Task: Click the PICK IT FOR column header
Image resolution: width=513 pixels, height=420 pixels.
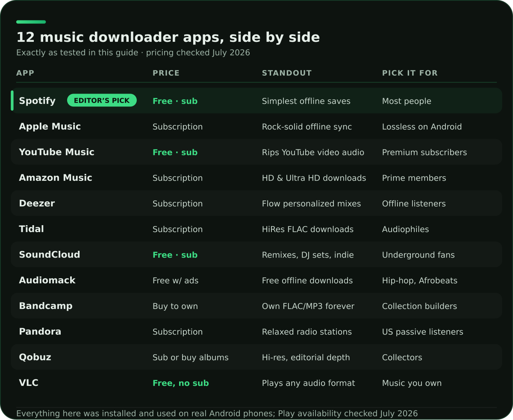Action: coord(410,73)
